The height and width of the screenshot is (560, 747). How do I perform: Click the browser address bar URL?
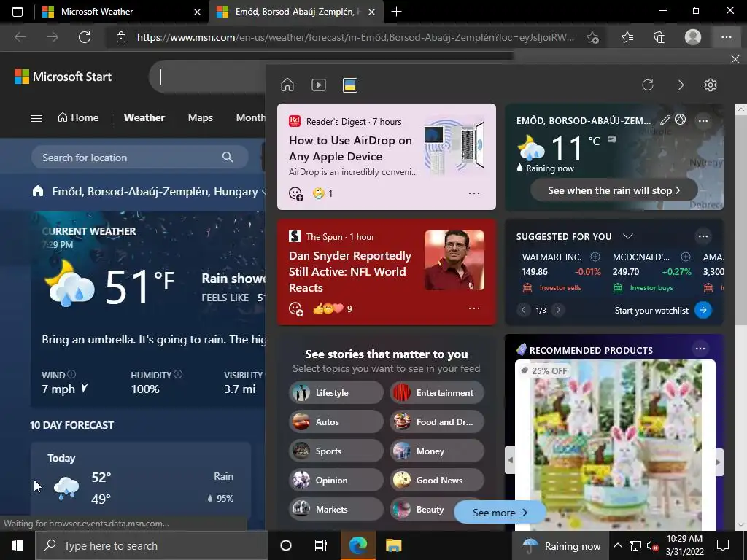355,37
